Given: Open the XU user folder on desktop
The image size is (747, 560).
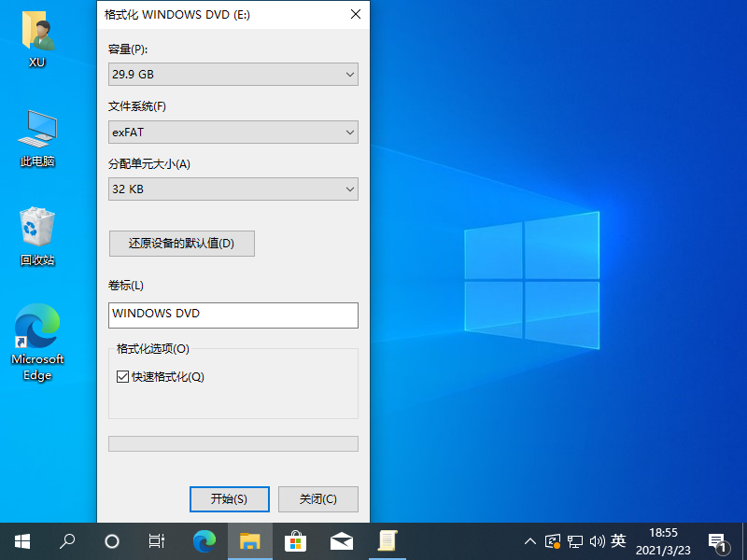Looking at the screenshot, I should 35,37.
